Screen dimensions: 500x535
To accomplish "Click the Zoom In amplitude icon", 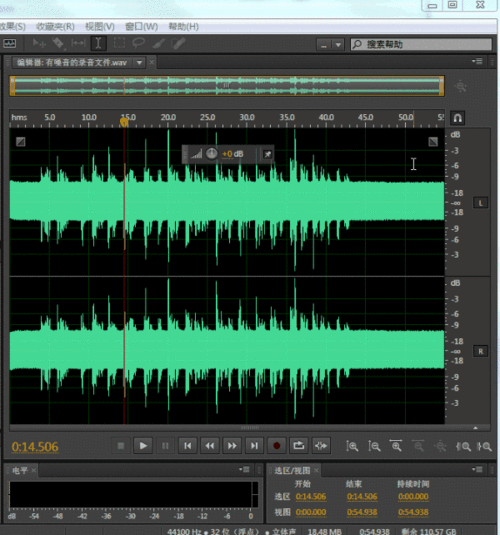I will 352,446.
